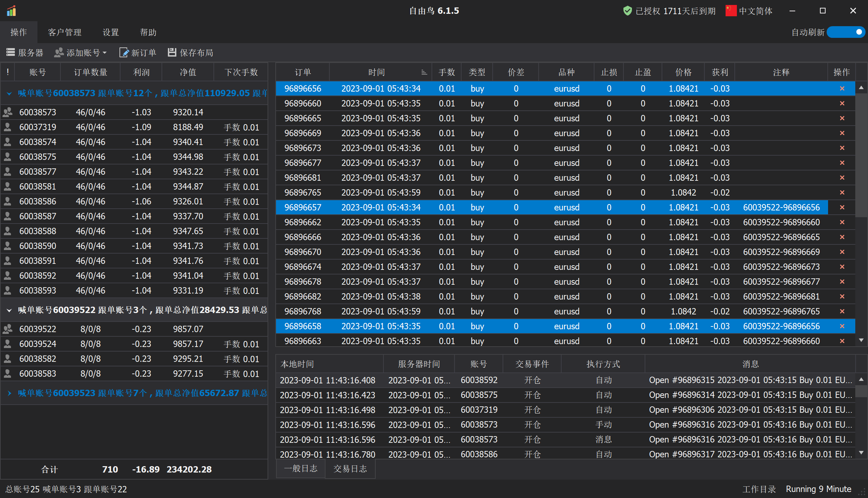The width and height of the screenshot is (868, 498).
Task: Open the 服务器 server list icon
Action: pyautogui.click(x=11, y=52)
